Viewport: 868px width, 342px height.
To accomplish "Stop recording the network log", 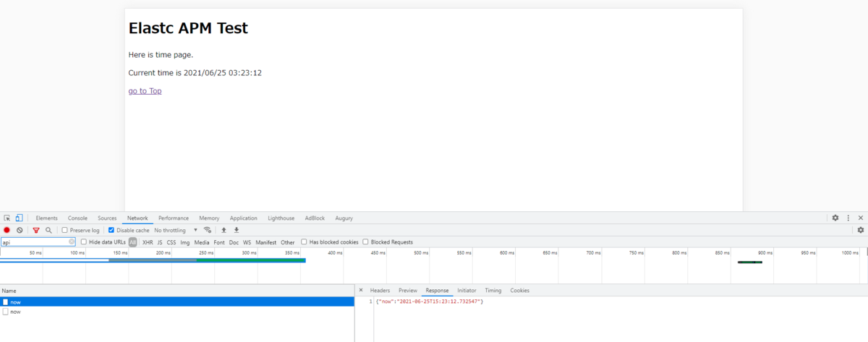I will [7, 230].
